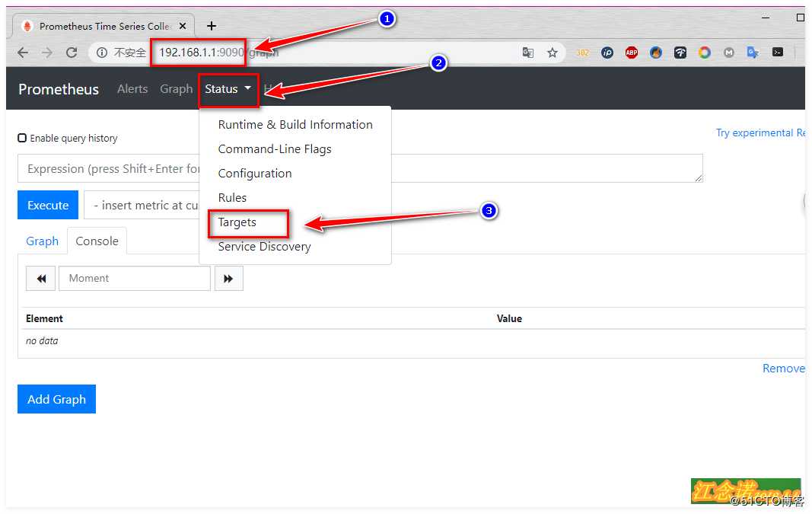This screenshot has height=514, width=812.
Task: Focus the Moment time input field
Action: pyautogui.click(x=135, y=278)
